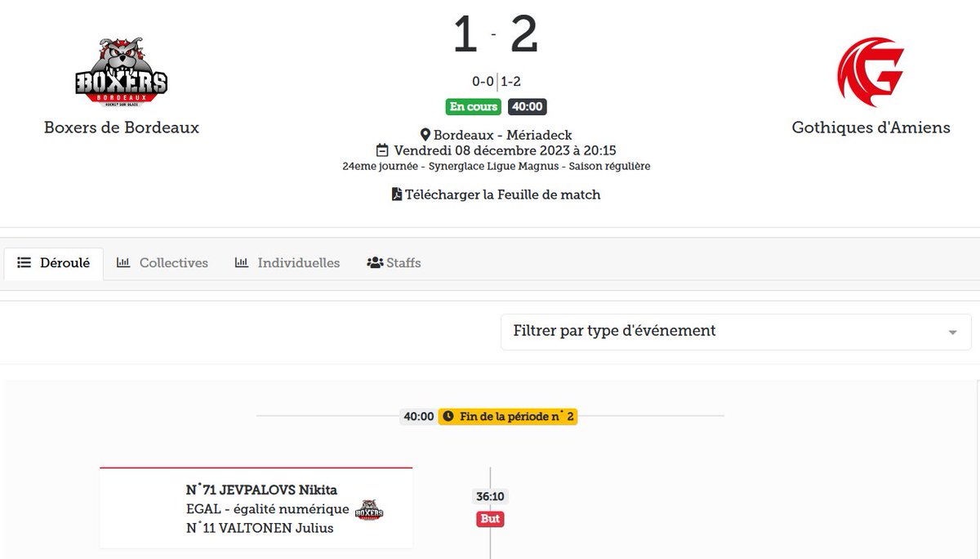Click the bar chart icon on Individuelles tab

[x=242, y=263]
